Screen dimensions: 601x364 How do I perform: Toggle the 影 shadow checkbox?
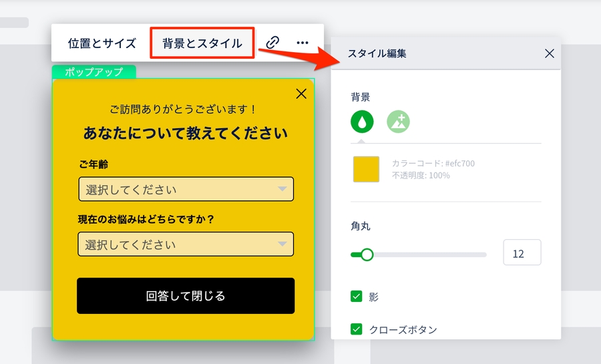point(357,296)
